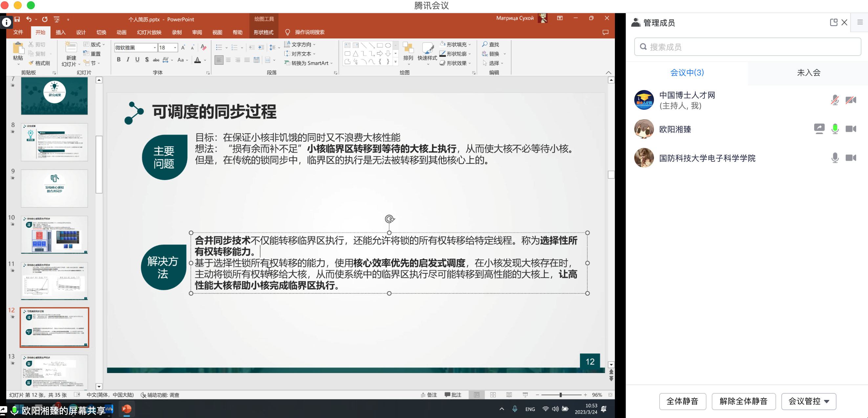Decrease list indent level
Viewport: 868px width, 418px height.
pyautogui.click(x=251, y=48)
